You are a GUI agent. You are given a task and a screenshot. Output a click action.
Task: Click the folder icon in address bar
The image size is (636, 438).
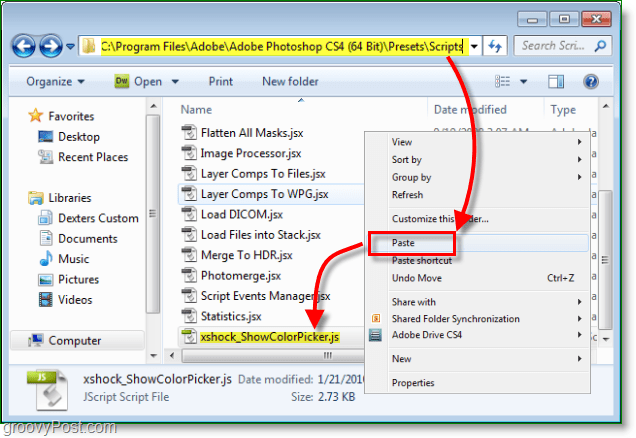[x=88, y=46]
